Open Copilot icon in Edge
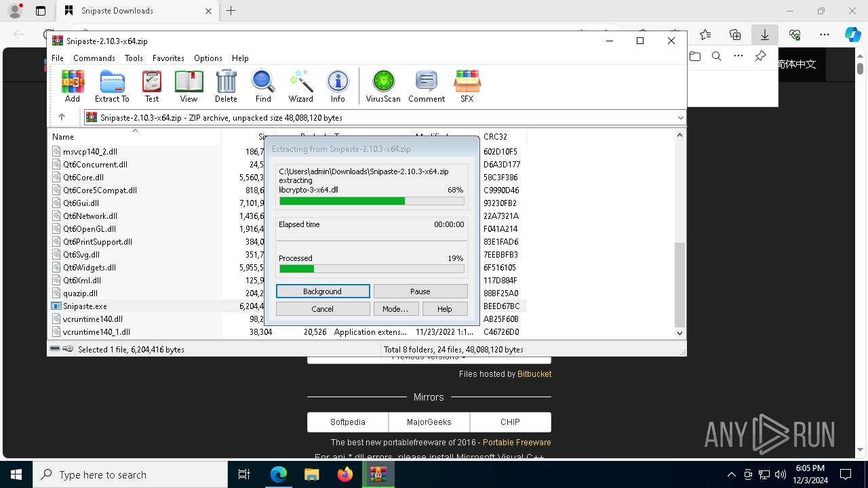This screenshot has width=868, height=488. click(852, 35)
